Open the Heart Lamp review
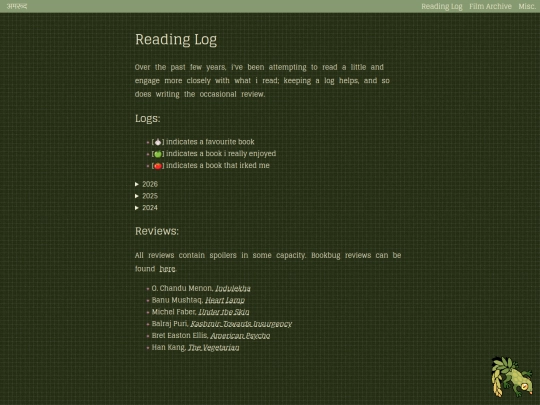Screen dimensions: 540x405 point(225,300)
